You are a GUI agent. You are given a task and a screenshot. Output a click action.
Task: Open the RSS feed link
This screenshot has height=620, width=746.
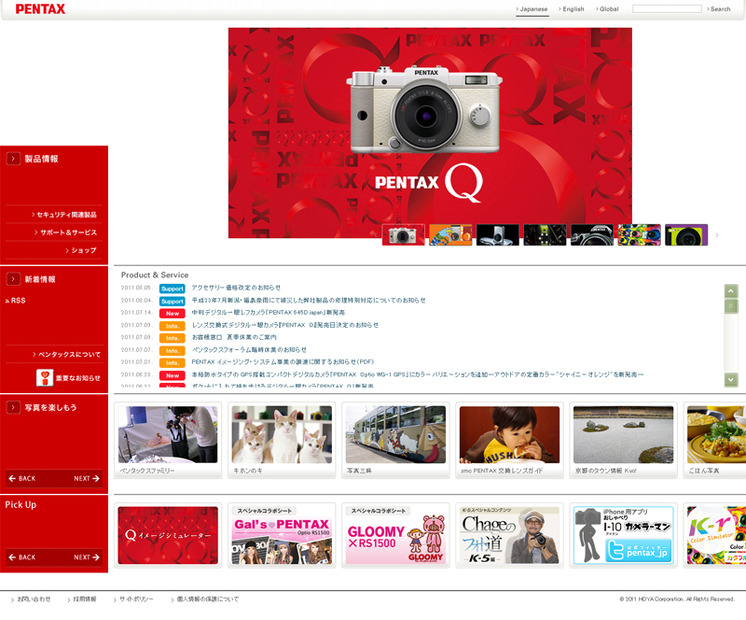click(x=16, y=301)
